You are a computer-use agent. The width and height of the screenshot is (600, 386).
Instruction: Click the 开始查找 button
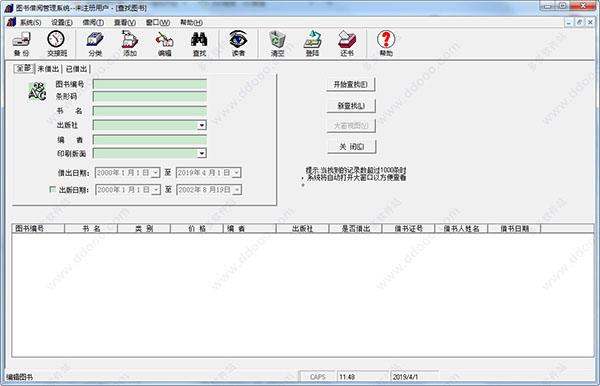(x=351, y=85)
